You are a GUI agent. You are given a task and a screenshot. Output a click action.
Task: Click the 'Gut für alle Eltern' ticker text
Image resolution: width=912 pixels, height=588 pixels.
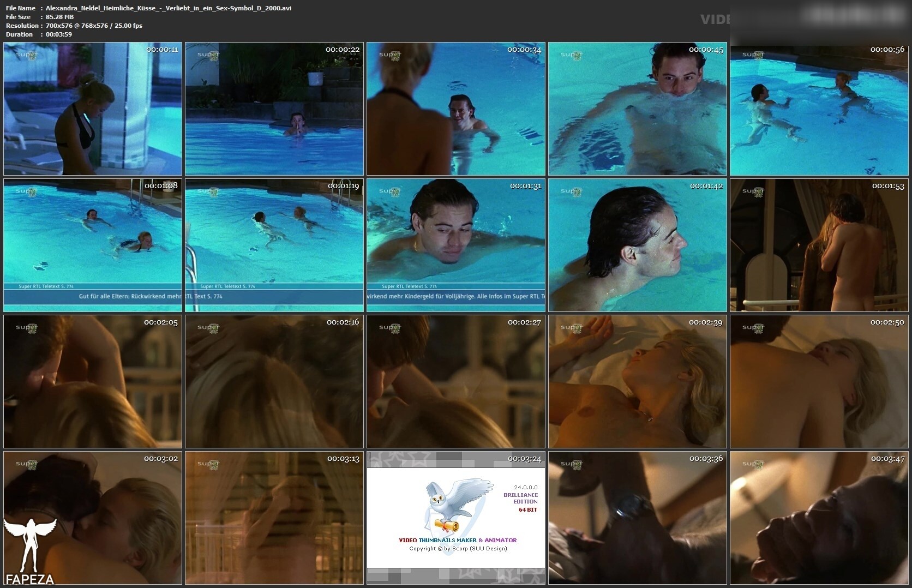coord(130,297)
